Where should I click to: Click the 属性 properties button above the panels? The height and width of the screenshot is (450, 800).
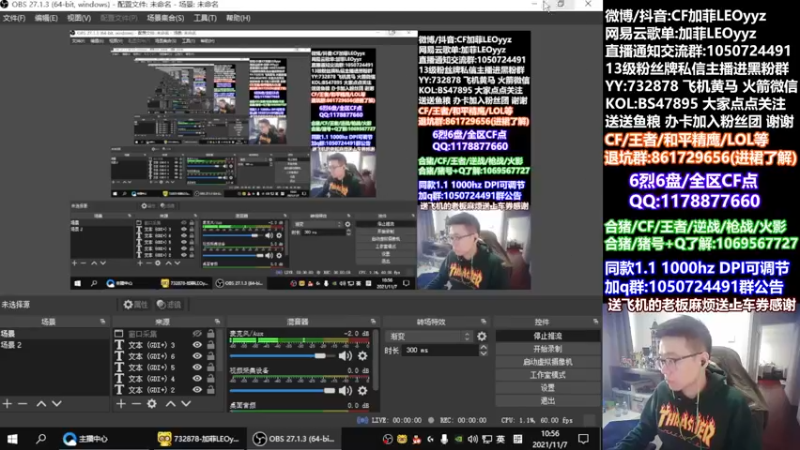[135, 305]
